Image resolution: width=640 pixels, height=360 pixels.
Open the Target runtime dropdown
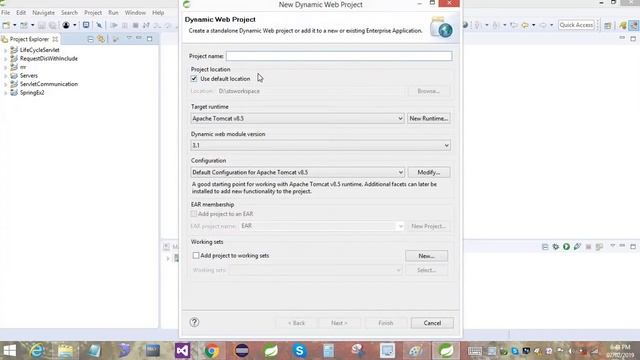pos(297,118)
